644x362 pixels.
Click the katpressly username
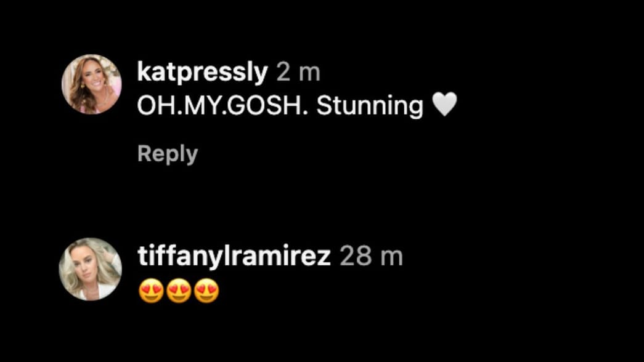203,72
